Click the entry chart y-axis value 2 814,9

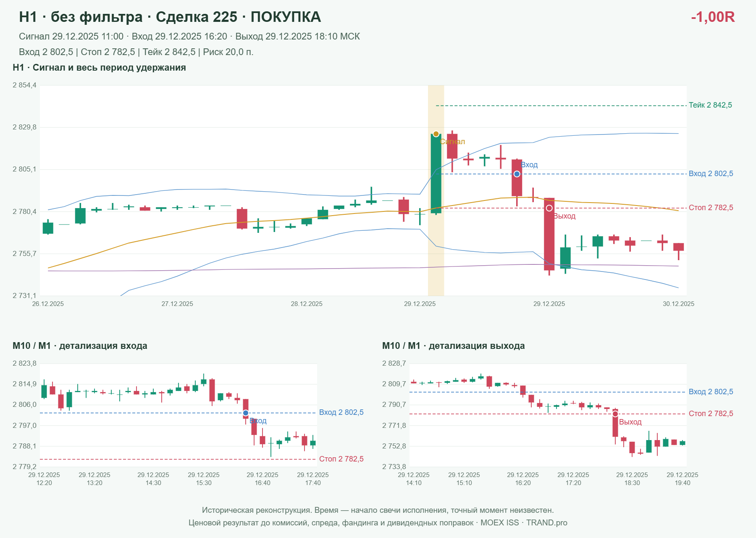coord(24,384)
